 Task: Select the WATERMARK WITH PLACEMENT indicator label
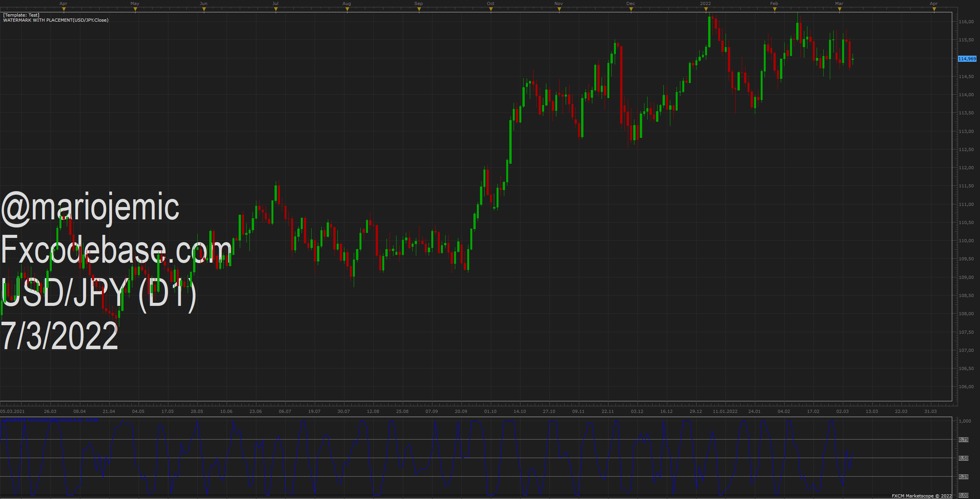56,20
